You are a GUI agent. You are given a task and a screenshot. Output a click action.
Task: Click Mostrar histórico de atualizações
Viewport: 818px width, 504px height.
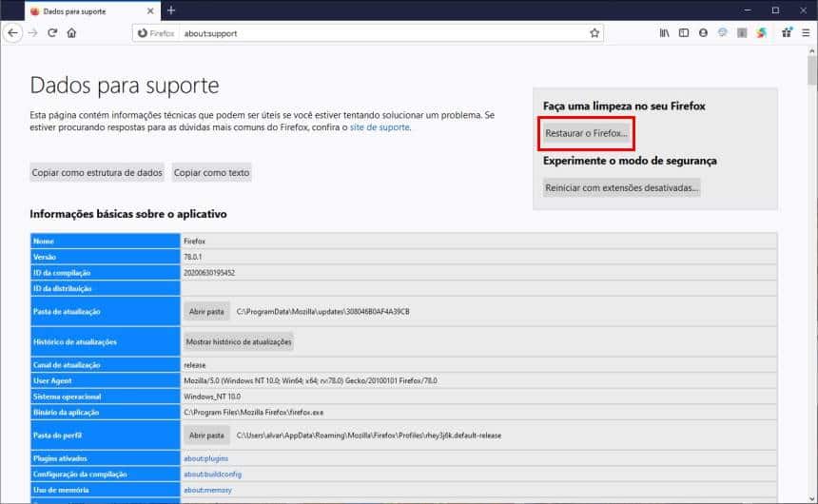239,341
